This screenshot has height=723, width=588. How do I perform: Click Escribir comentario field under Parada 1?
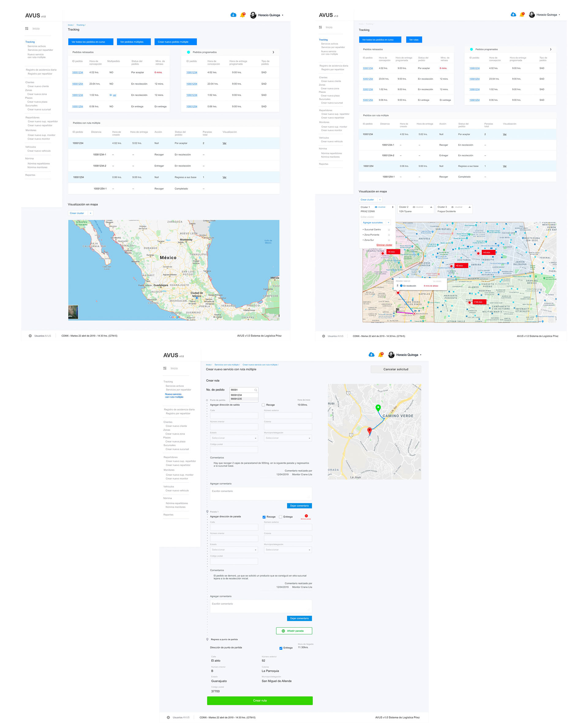coord(261,607)
